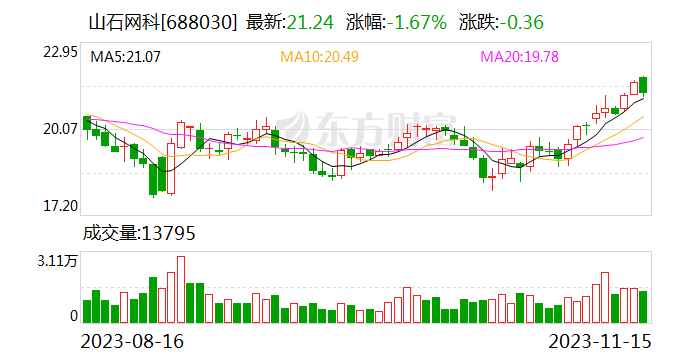Image resolution: width=688 pixels, height=360 pixels.
Task: Click the 17.20 price axis label
Action: 60,205
